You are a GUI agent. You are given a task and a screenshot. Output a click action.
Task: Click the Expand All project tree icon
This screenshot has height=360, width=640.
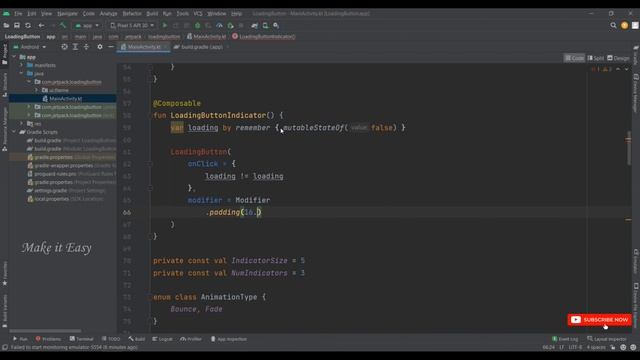75,47
